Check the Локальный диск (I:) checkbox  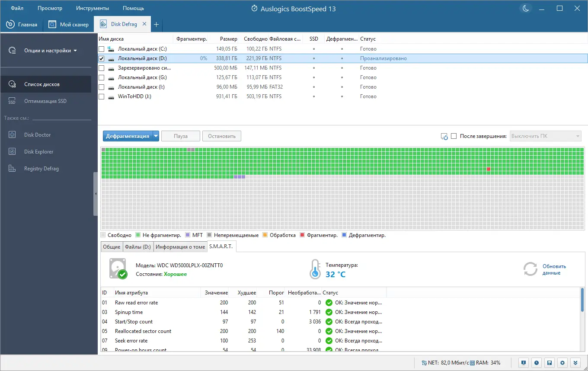(102, 87)
